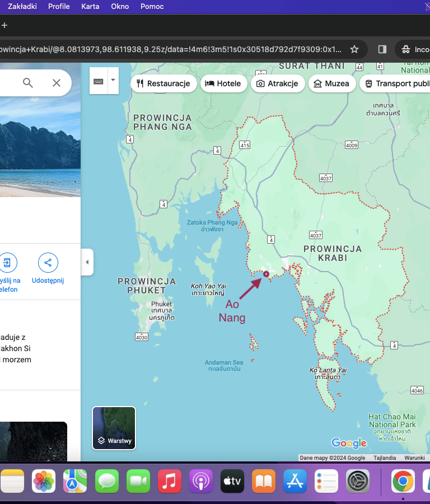Screen dimensions: 430x504
Task: Filter map by Transport publiczny
Action: [x=395, y=83]
